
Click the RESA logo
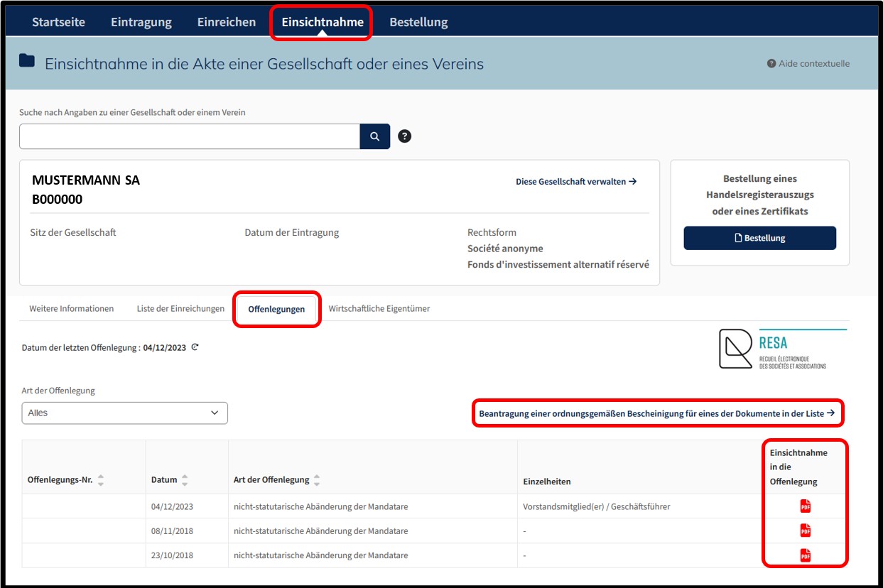click(782, 349)
